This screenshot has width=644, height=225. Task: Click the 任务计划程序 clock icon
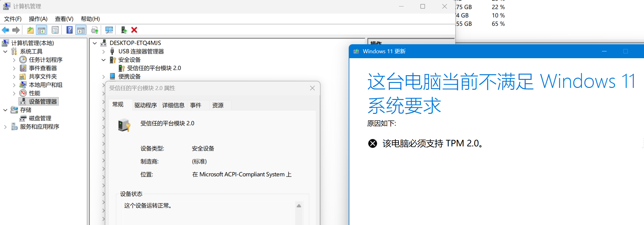pyautogui.click(x=23, y=59)
